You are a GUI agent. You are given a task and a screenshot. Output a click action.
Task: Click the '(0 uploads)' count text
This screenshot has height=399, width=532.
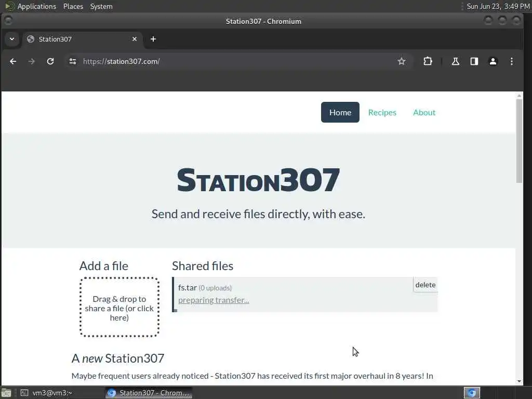tap(215, 288)
